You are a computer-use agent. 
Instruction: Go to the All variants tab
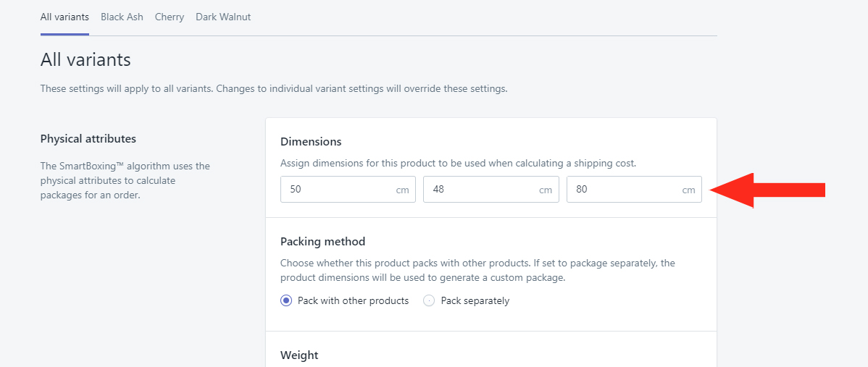[64, 17]
